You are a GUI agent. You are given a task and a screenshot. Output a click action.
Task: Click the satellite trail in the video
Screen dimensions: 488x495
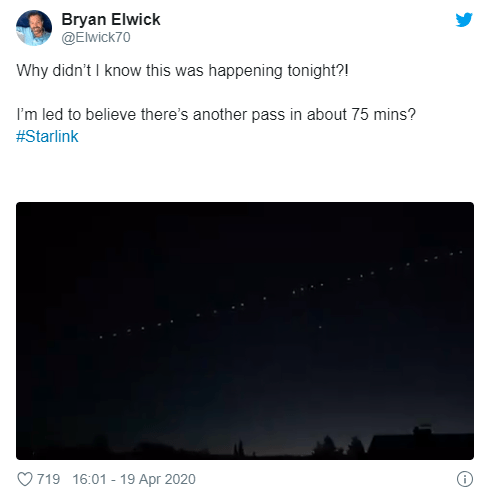pyautogui.click(x=280, y=295)
